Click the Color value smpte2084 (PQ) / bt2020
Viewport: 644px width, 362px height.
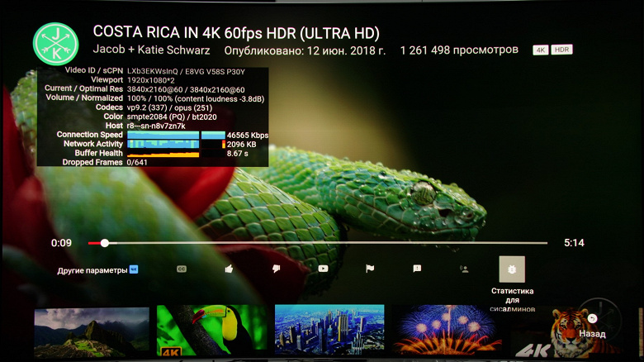(172, 117)
